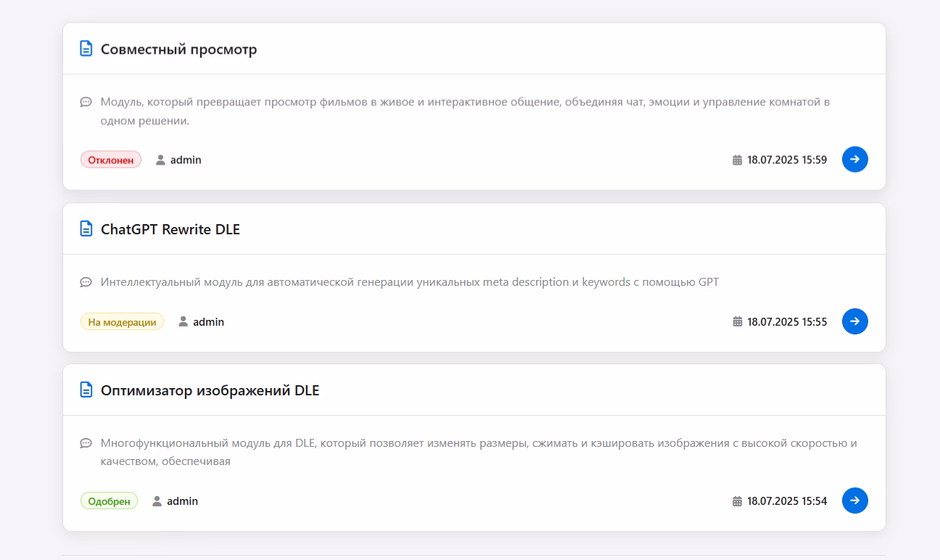Click document icon beside Совместный просмотр
940x560 pixels.
point(86,49)
